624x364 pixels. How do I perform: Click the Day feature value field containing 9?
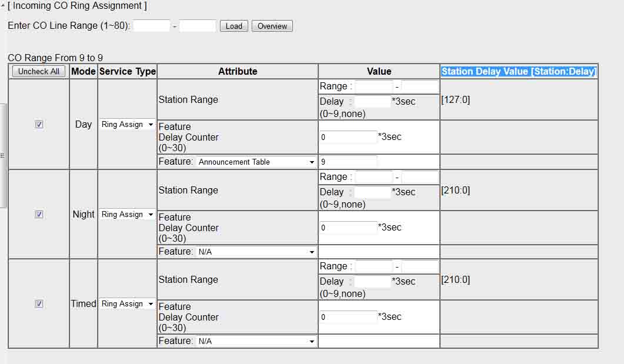(x=348, y=162)
